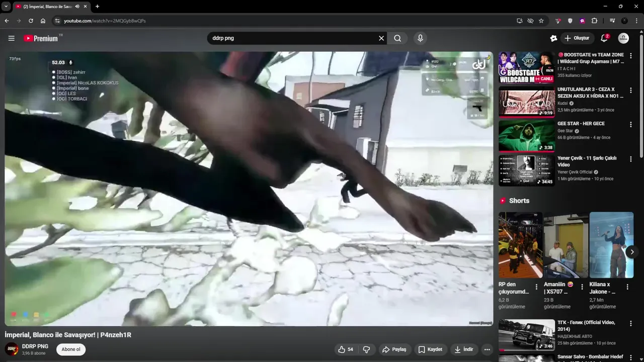Mute the tab via speaker icon
The height and width of the screenshot is (362, 644).
coord(77,7)
